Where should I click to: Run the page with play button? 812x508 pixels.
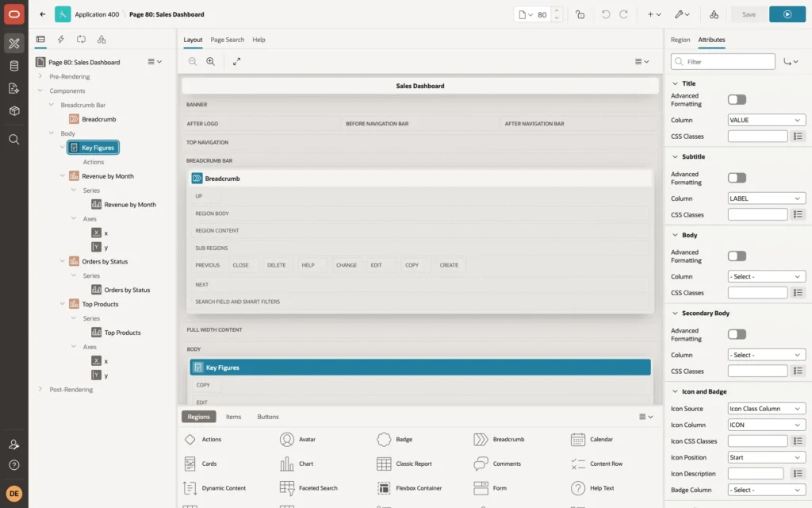tap(787, 14)
